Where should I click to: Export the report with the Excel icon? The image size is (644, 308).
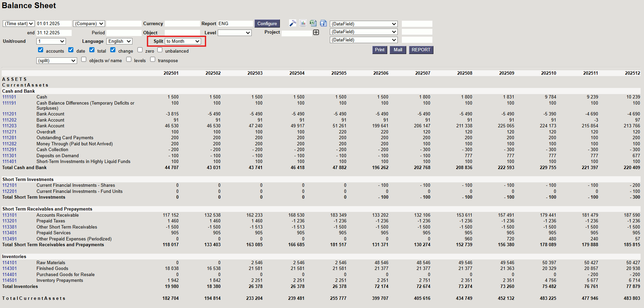coord(313,23)
